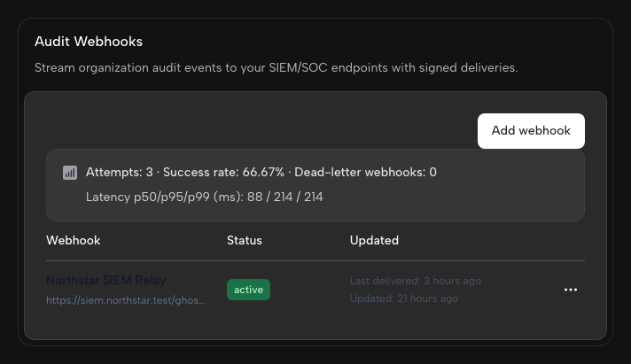631x364 pixels.
Task: Open the Northstar SIEM Relay row actions menu
Action: (571, 290)
